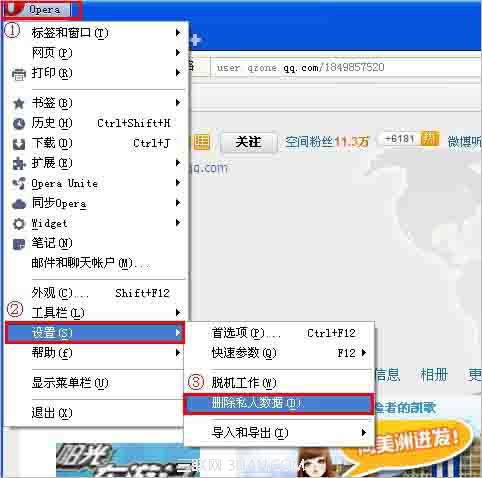Click the 关注 button on the page
Screen dimensions: 482x478
(249, 142)
